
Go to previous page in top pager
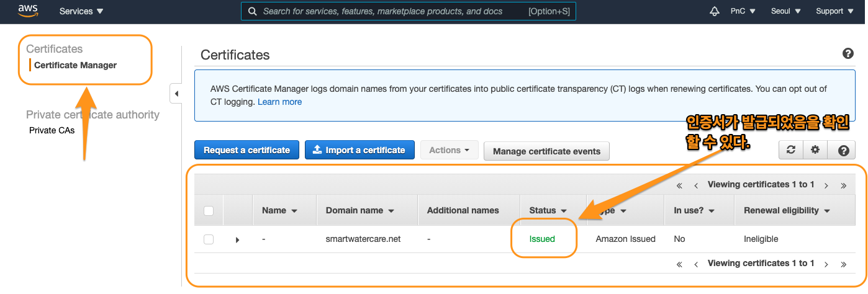(696, 185)
